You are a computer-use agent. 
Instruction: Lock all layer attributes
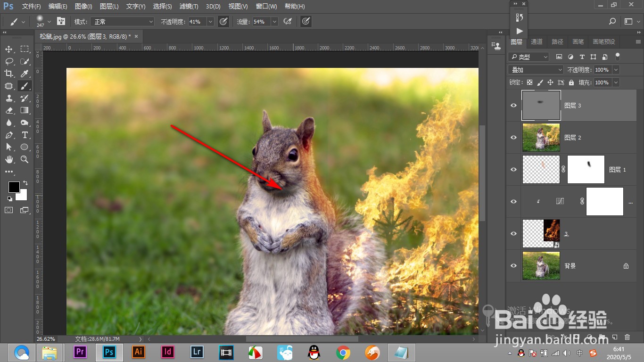(571, 82)
